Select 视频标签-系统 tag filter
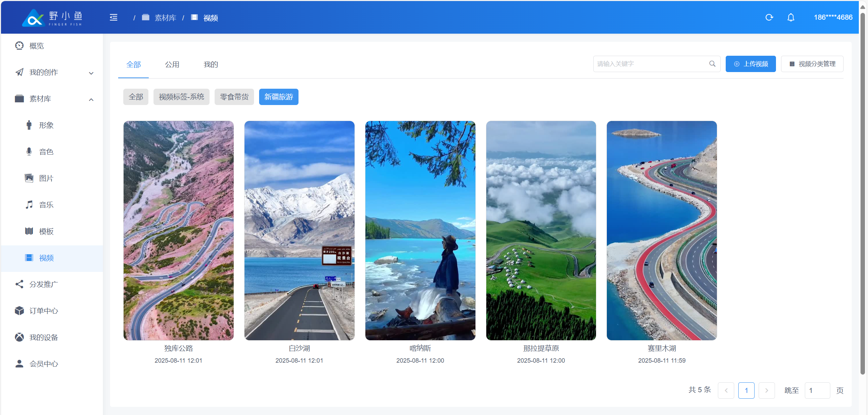868x415 pixels. point(181,97)
